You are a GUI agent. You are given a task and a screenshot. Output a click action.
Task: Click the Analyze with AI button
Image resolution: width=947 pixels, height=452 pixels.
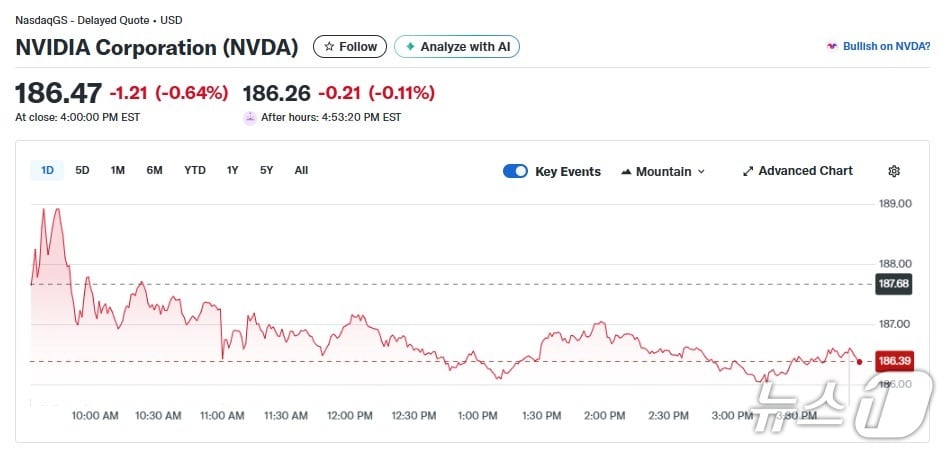[457, 47]
